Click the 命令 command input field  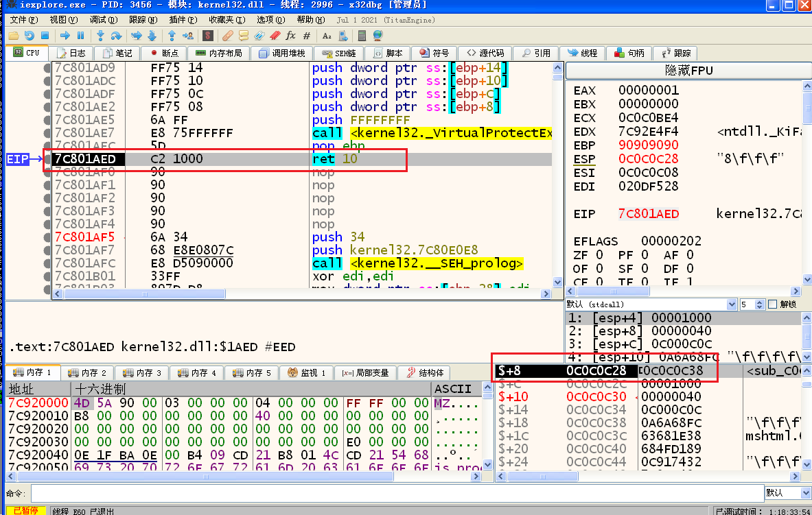coord(397,493)
